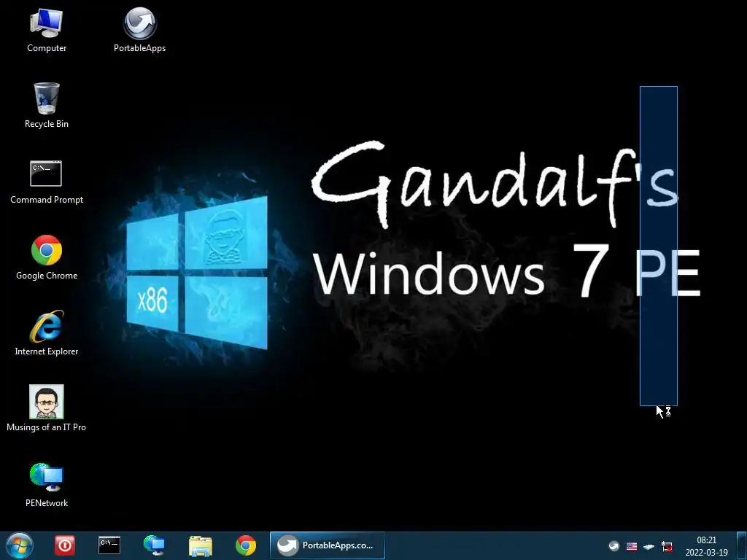Open the clock showing 08:21
This screenshot has width=747, height=560.
(x=706, y=546)
